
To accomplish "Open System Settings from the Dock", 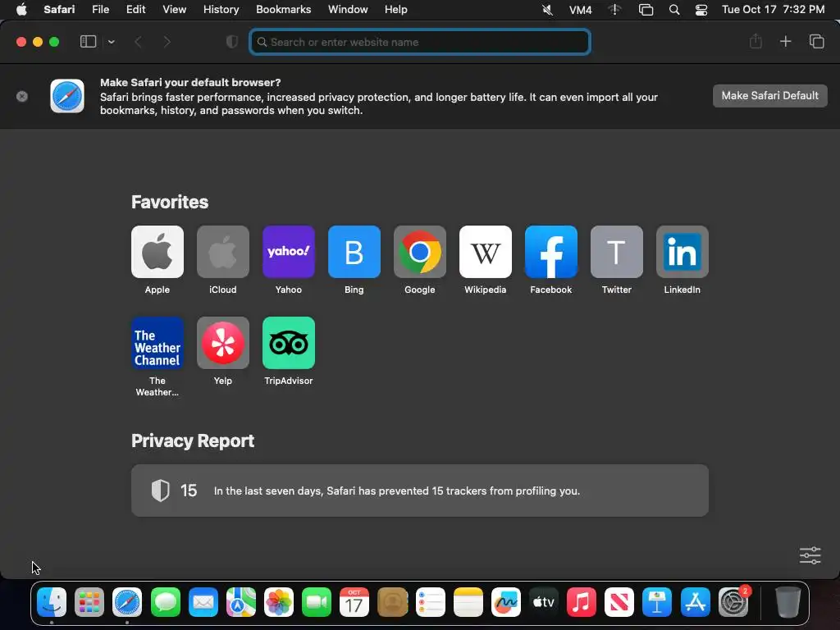I will tap(733, 602).
